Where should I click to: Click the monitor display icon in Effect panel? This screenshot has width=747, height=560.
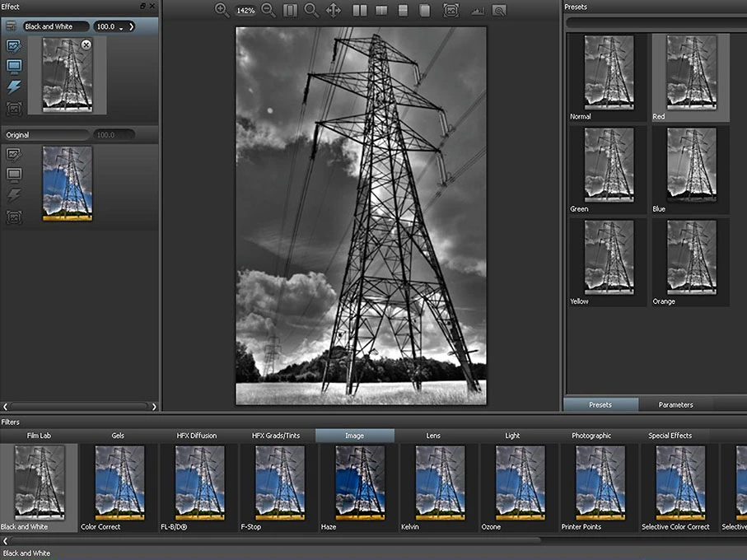coord(15,66)
